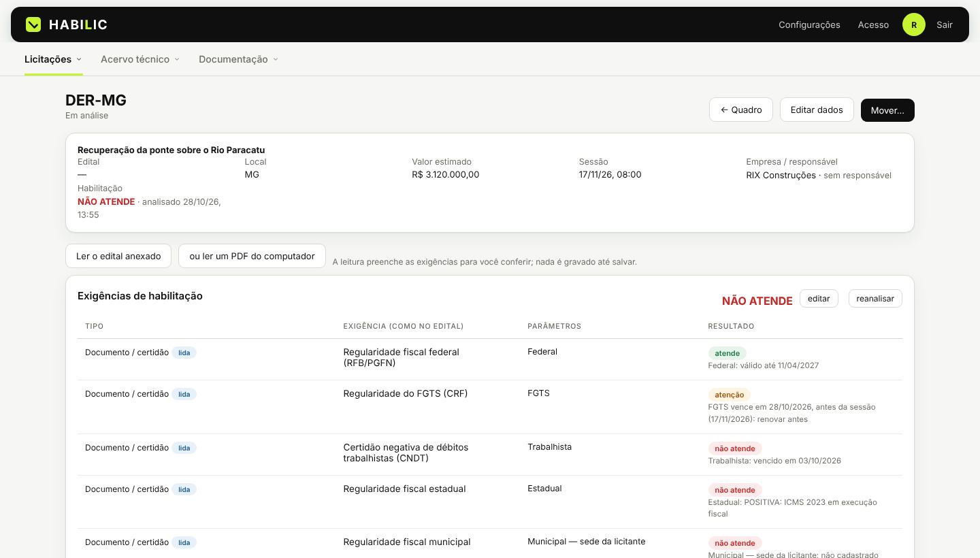Click the Certidão negativa de débitos trabalhistas text
Viewport: 980px width, 558px height.
tap(406, 453)
